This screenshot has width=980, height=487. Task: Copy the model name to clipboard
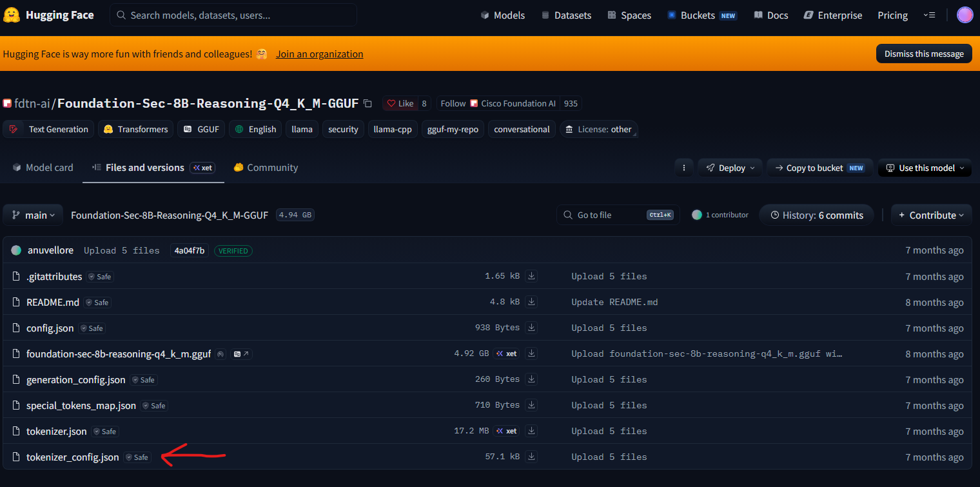[367, 103]
